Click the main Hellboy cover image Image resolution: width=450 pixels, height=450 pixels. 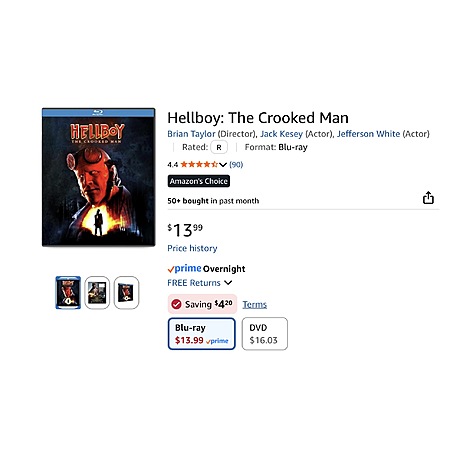click(99, 177)
